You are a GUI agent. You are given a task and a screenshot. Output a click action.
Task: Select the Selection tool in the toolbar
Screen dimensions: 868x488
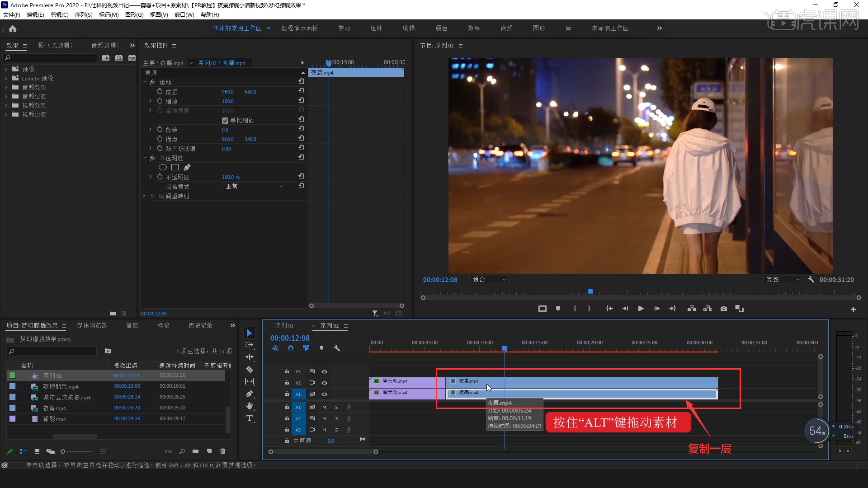pyautogui.click(x=250, y=333)
